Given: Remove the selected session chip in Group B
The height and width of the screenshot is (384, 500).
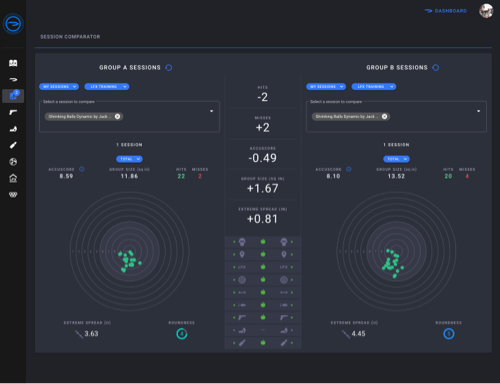Looking at the screenshot, I should (384, 116).
